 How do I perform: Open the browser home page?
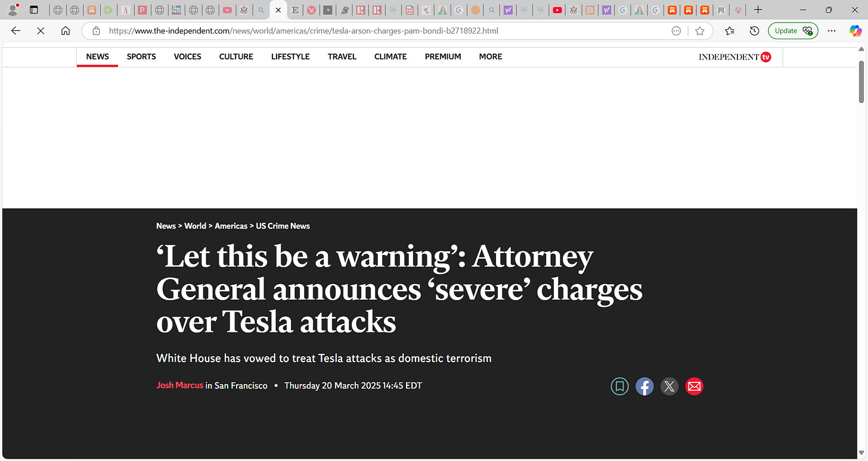click(66, 31)
